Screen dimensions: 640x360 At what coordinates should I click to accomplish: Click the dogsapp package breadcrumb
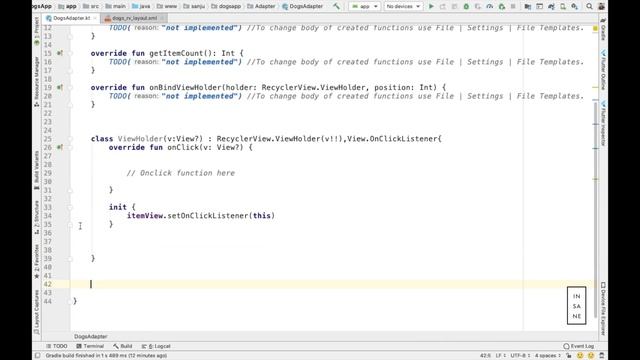tap(226, 6)
